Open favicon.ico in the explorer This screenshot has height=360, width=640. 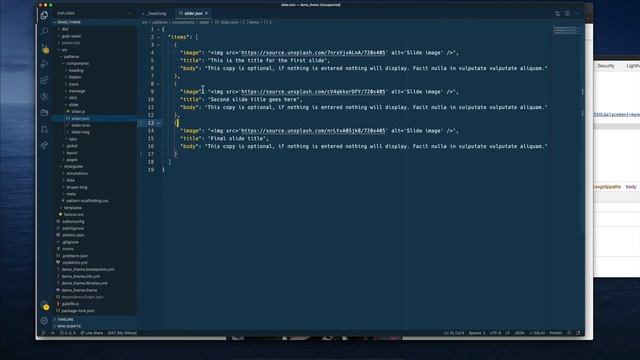tap(73, 214)
